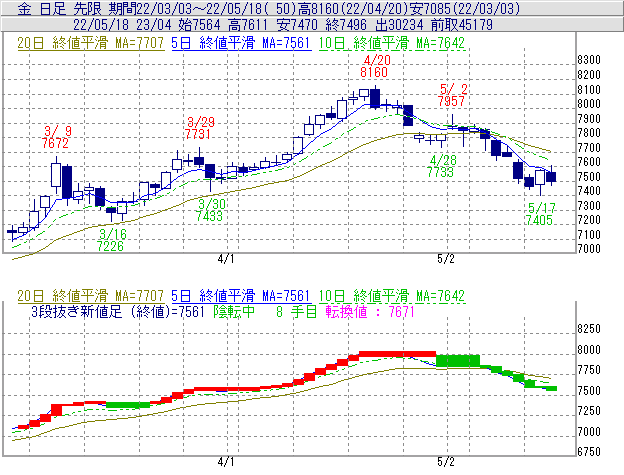Click the 4/1 date marker under upper chart
This screenshot has height=475, width=624.
226,259
